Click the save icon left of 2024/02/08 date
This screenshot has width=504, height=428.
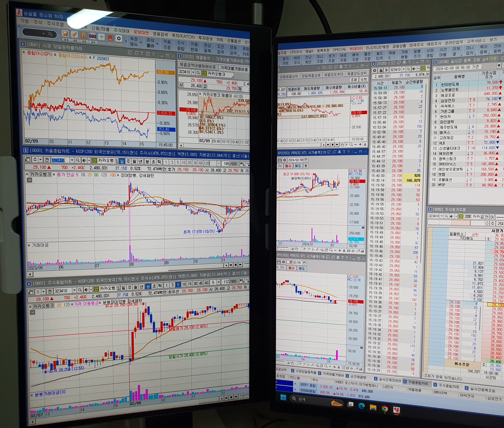click(x=280, y=160)
